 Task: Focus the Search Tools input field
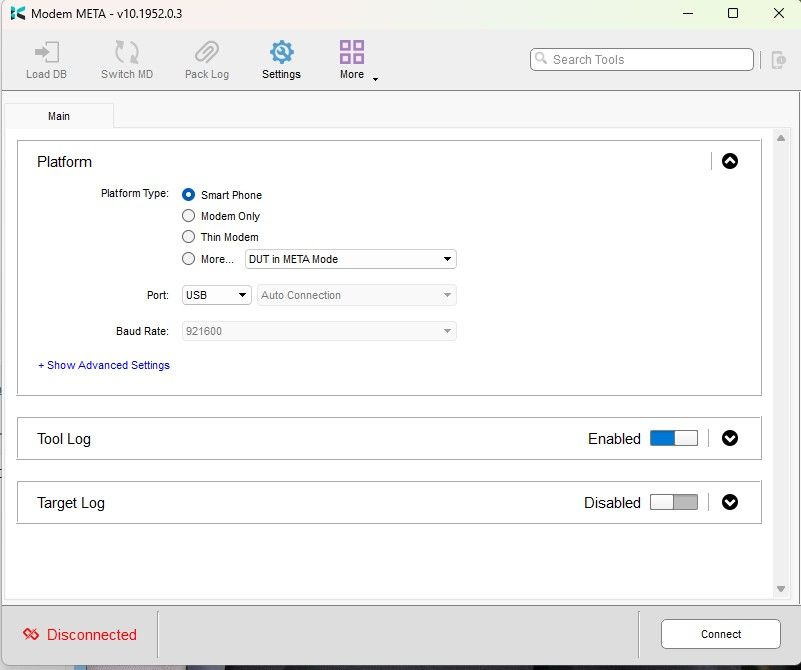click(642, 60)
